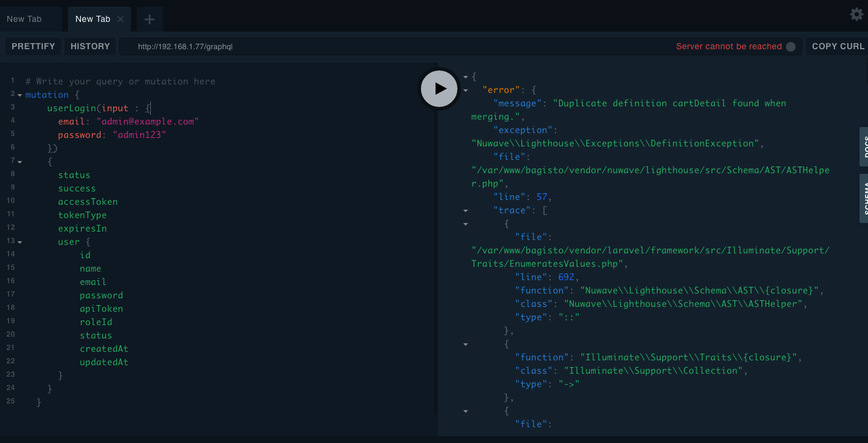868x443 pixels.
Task: Click the expiresIn field at line 12
Action: pos(83,228)
